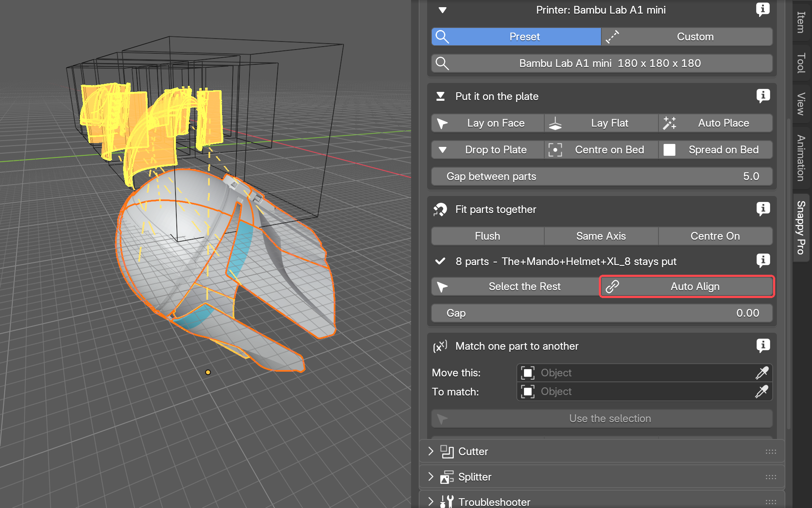This screenshot has width=812, height=508.
Task: Open info for Match one part to another
Action: pos(763,346)
